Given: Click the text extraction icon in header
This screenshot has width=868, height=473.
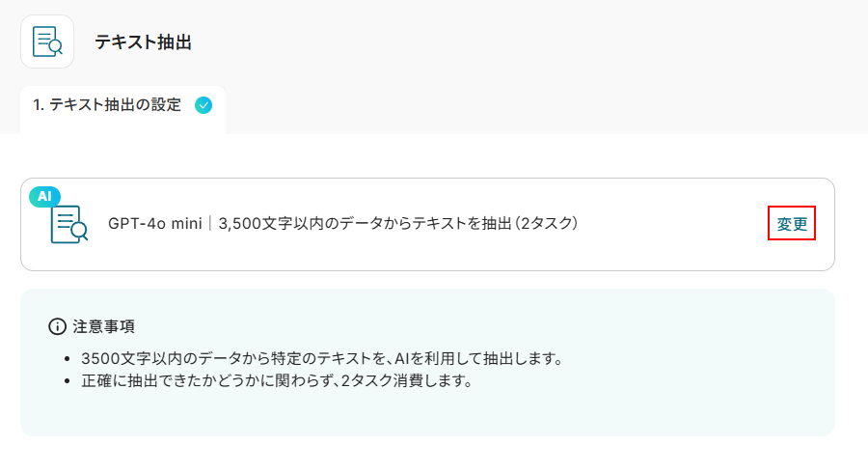Looking at the screenshot, I should pyautogui.click(x=47, y=42).
